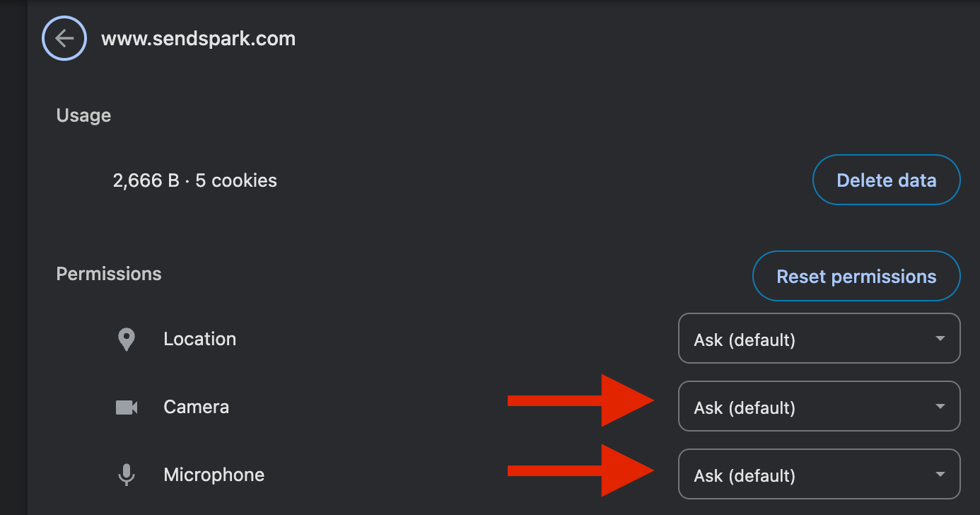Open the Location permission dropdown
980x515 pixels.
(x=819, y=339)
